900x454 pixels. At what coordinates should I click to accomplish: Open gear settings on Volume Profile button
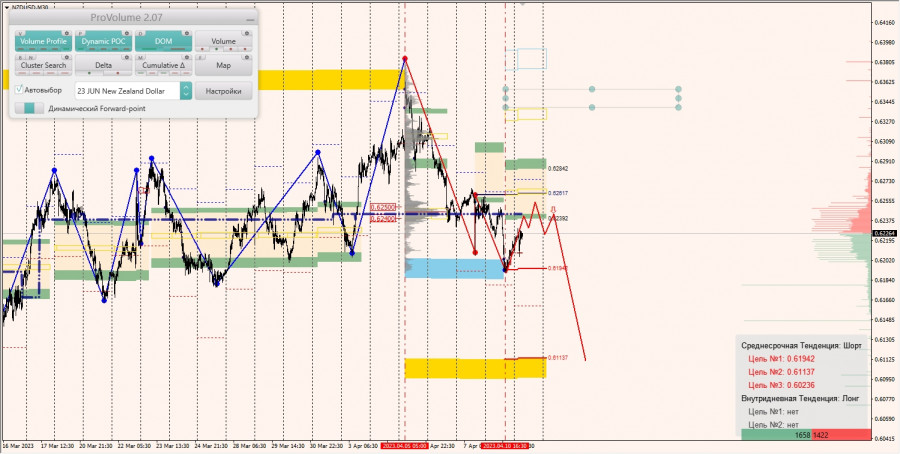(x=68, y=34)
